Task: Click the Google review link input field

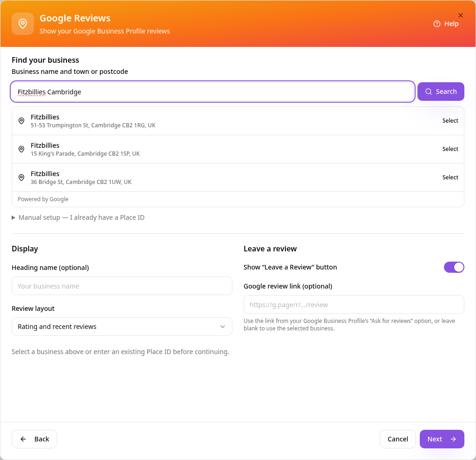Action: (x=354, y=305)
